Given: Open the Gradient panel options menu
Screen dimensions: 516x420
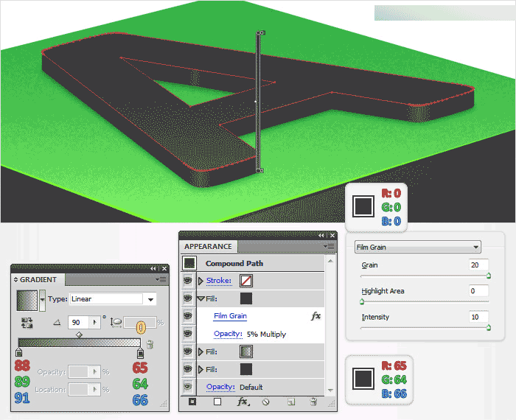Looking at the screenshot, I should (161, 279).
